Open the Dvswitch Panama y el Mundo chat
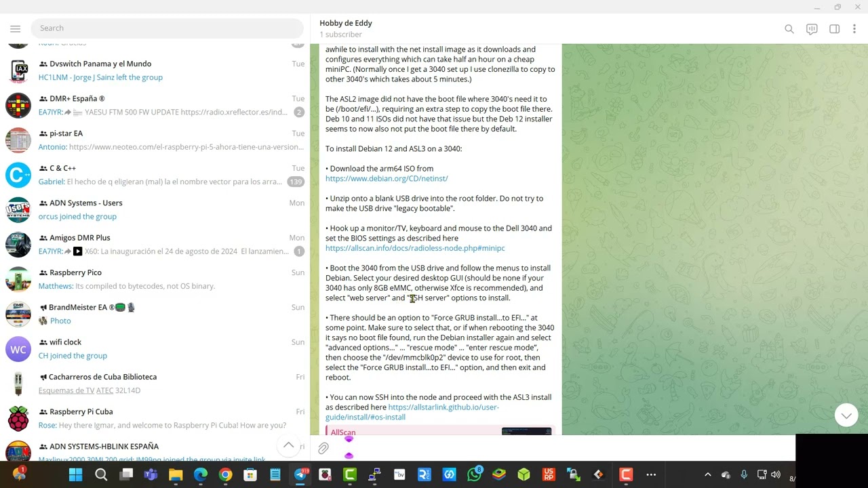 [155, 70]
